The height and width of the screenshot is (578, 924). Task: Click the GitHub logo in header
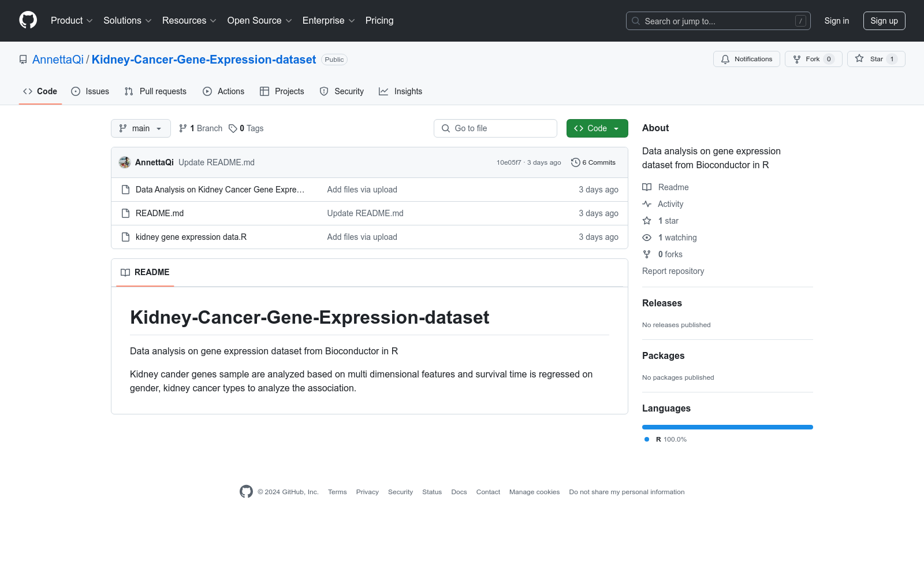point(28,20)
